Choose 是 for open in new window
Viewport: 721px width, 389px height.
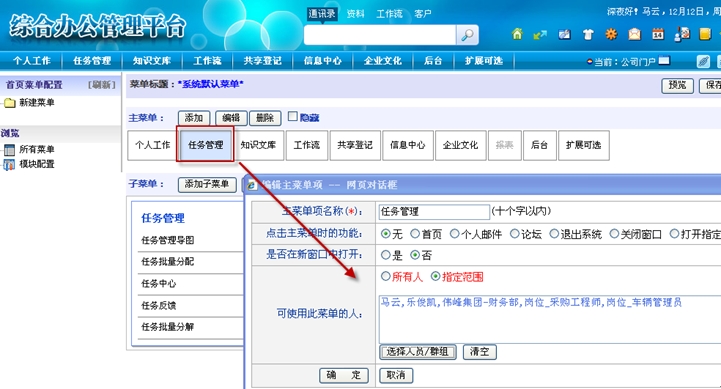(386, 255)
